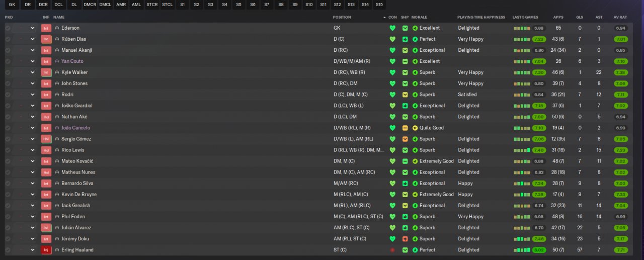Screen dimensions: 644x260
Task: Click Rúben Dias's condition heart icon
Action: click(x=392, y=39)
